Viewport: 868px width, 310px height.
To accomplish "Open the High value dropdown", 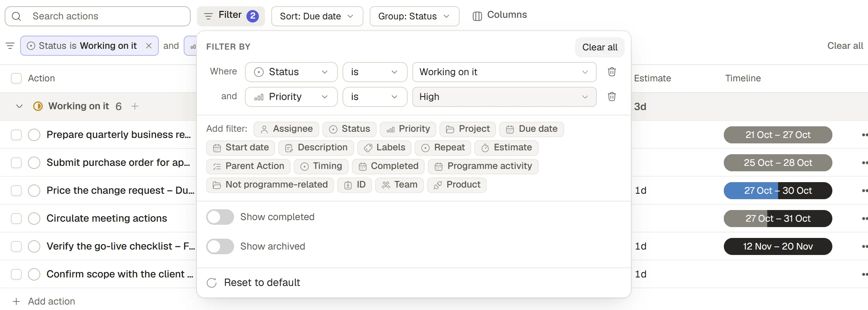I will [x=505, y=97].
